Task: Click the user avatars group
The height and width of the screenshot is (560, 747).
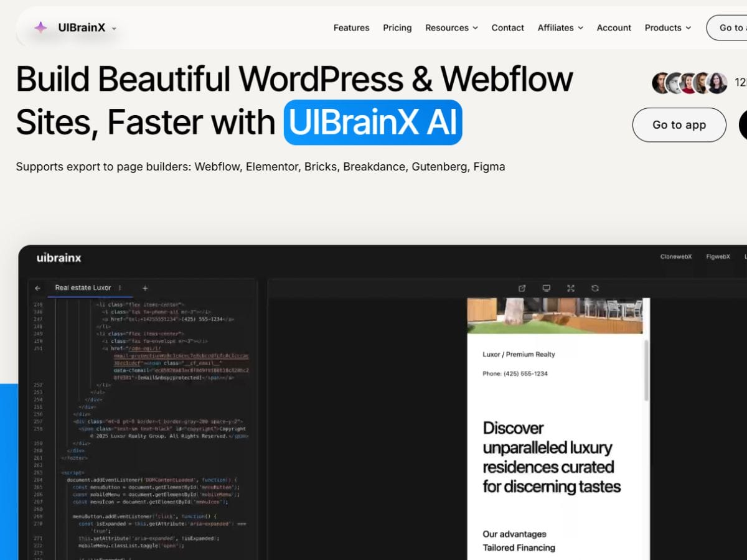Action: point(690,83)
